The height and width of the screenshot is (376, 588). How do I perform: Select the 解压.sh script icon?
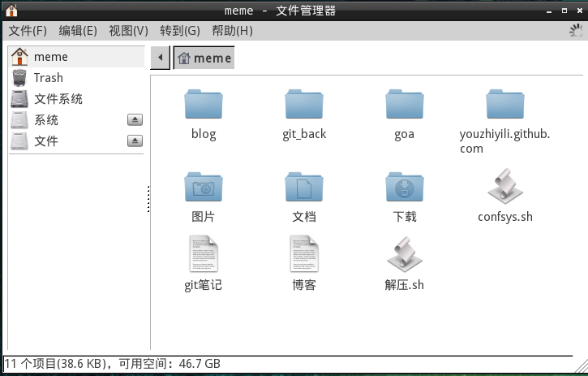click(404, 254)
